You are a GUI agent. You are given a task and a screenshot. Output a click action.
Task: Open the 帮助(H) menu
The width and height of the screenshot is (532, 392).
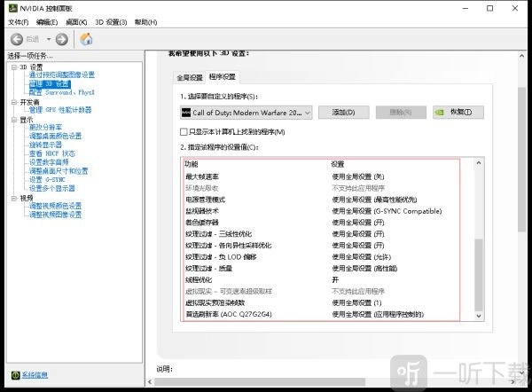coord(145,21)
